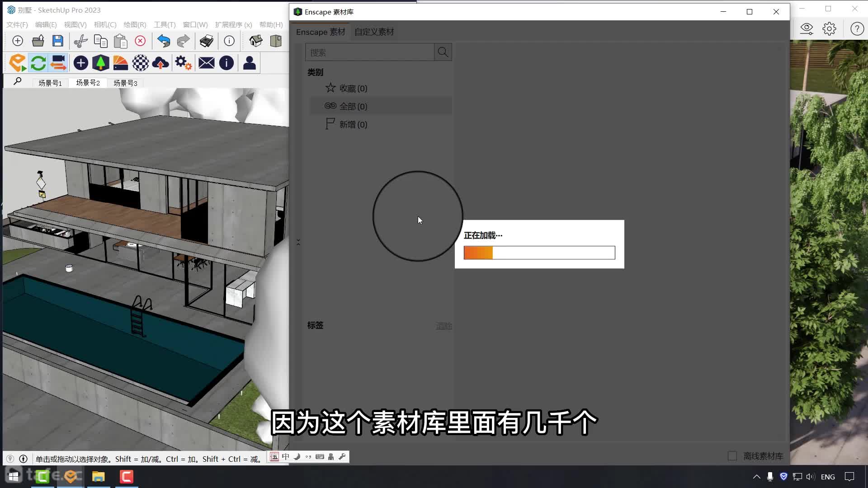Screen dimensions: 868x488
Task: Click the Print icon in SketchUp toolbar
Action: coord(206,41)
